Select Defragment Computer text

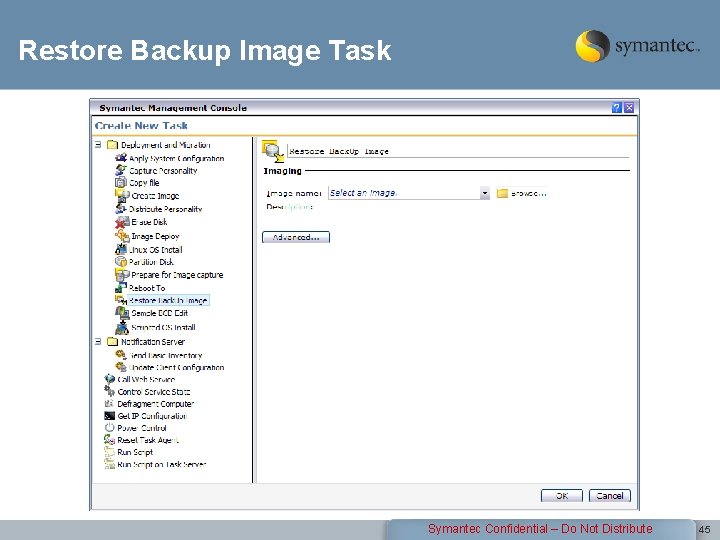156,405
